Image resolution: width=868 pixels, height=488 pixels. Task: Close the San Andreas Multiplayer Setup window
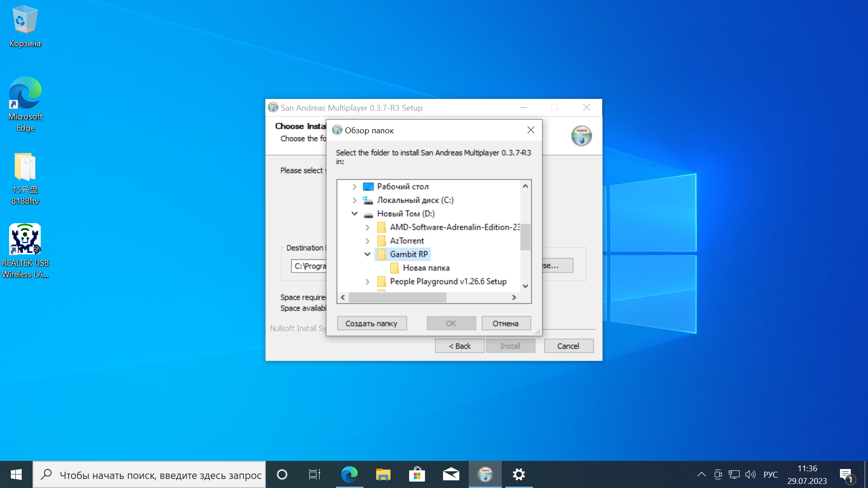(586, 108)
